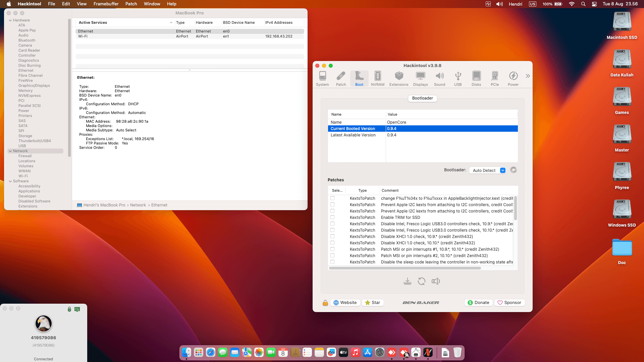Screen dimensions: 644x362
Task: Open the Patch tool in Hackintool
Action: (341, 79)
